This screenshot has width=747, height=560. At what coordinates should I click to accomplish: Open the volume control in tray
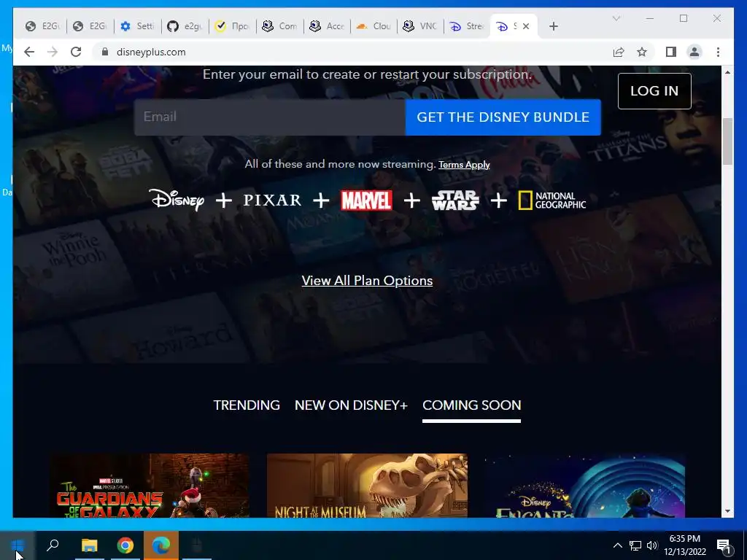(652, 545)
